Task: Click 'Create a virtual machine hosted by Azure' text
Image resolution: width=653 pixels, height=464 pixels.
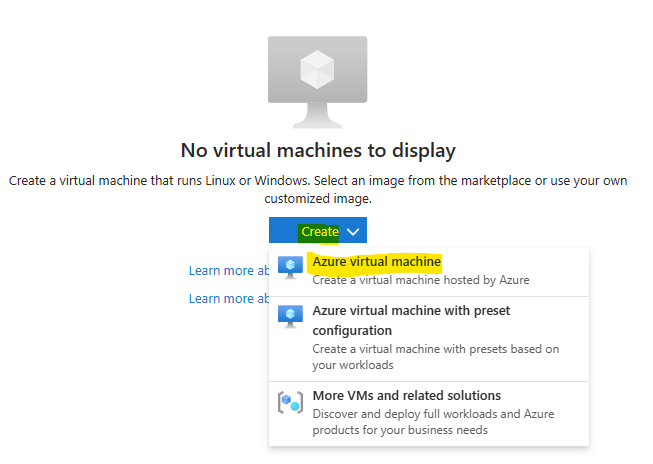Action: pos(421,280)
